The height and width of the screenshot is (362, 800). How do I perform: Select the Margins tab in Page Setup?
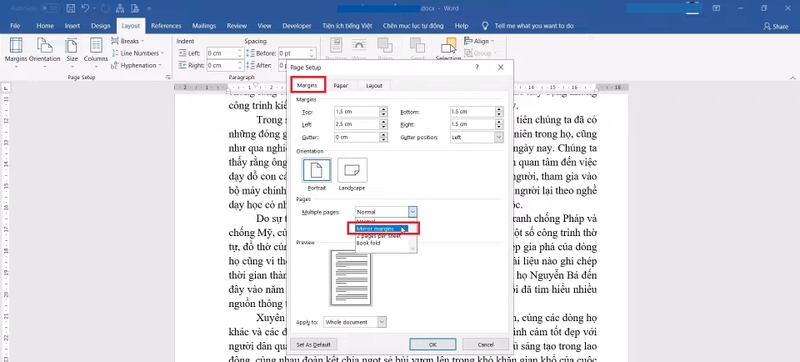coord(307,85)
